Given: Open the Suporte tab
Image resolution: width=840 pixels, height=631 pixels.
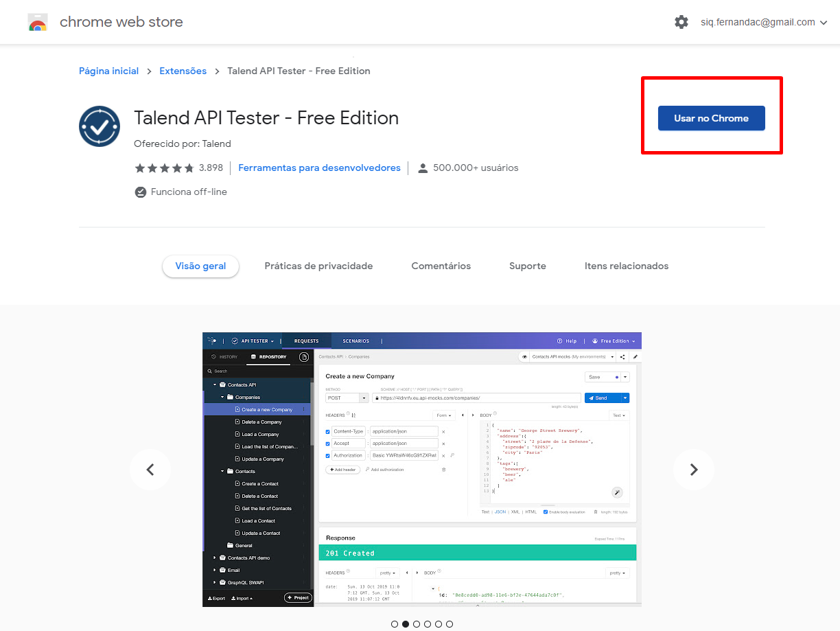Looking at the screenshot, I should pos(528,266).
